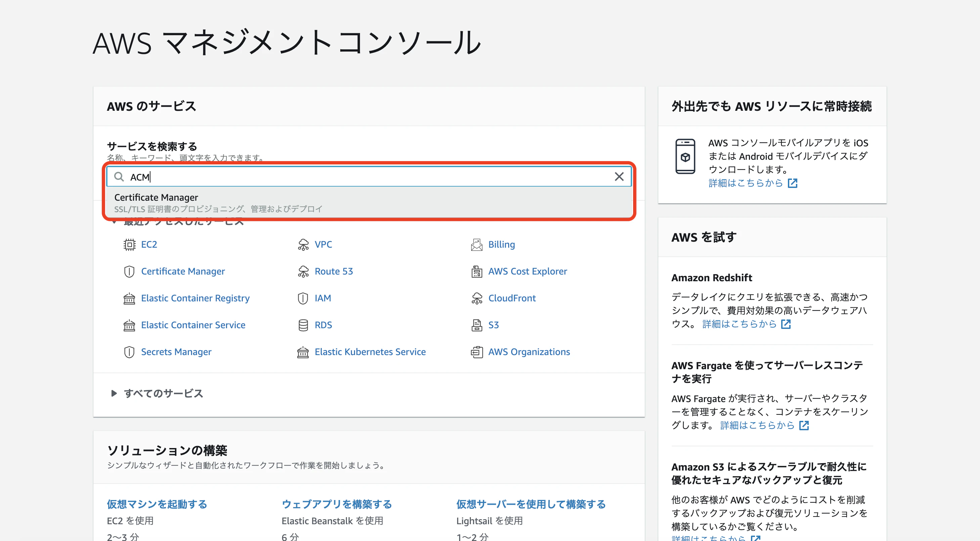Open the S3 service link

[x=493, y=325]
